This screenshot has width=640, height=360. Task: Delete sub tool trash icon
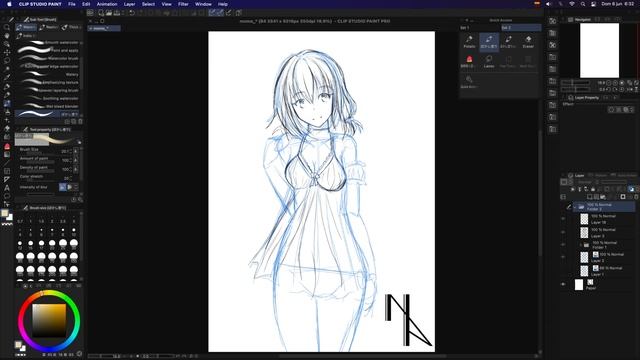click(x=80, y=121)
